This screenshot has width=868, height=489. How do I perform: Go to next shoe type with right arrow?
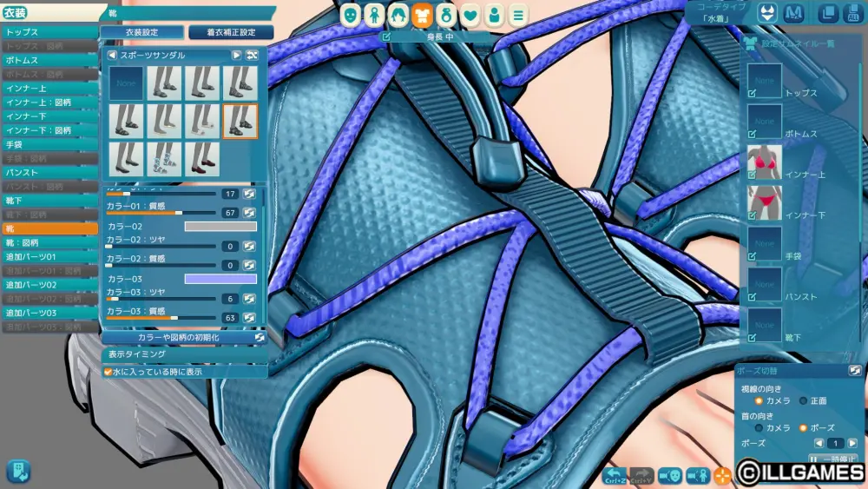(236, 55)
